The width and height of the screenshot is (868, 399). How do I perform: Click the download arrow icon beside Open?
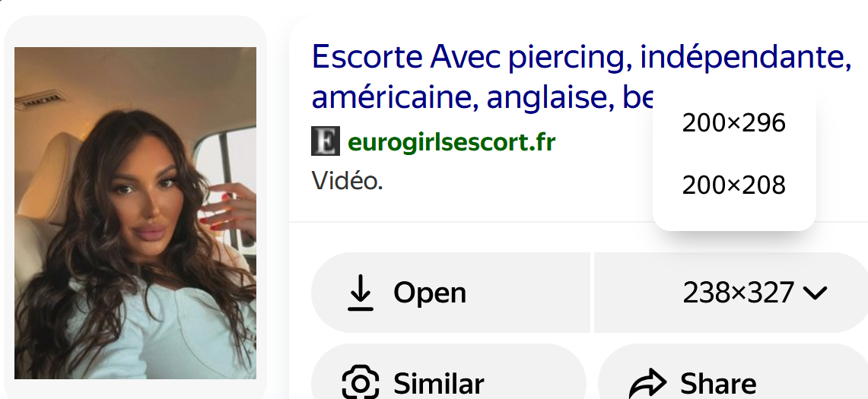point(361,292)
